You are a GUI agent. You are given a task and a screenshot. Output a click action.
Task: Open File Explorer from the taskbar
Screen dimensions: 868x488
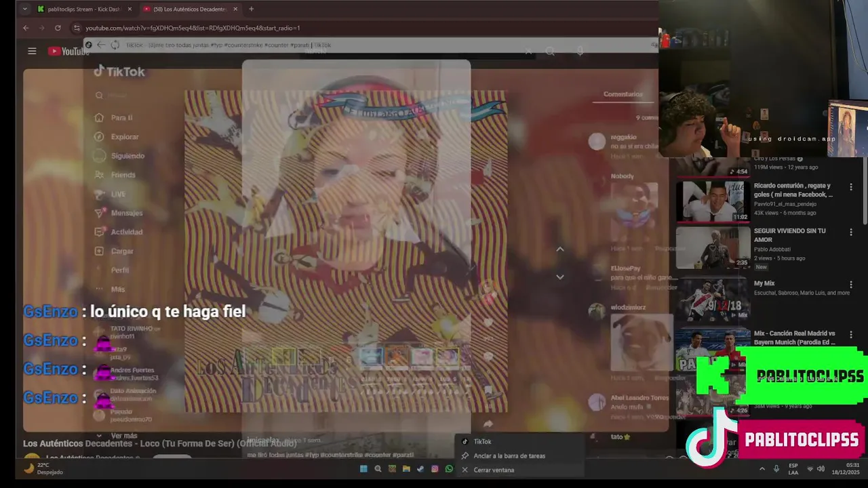406,469
